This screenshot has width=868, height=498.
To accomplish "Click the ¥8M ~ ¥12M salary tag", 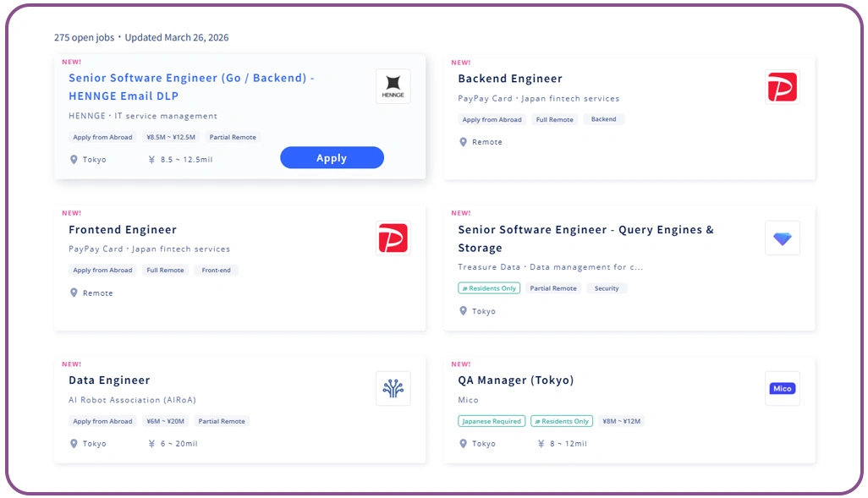I will point(621,421).
